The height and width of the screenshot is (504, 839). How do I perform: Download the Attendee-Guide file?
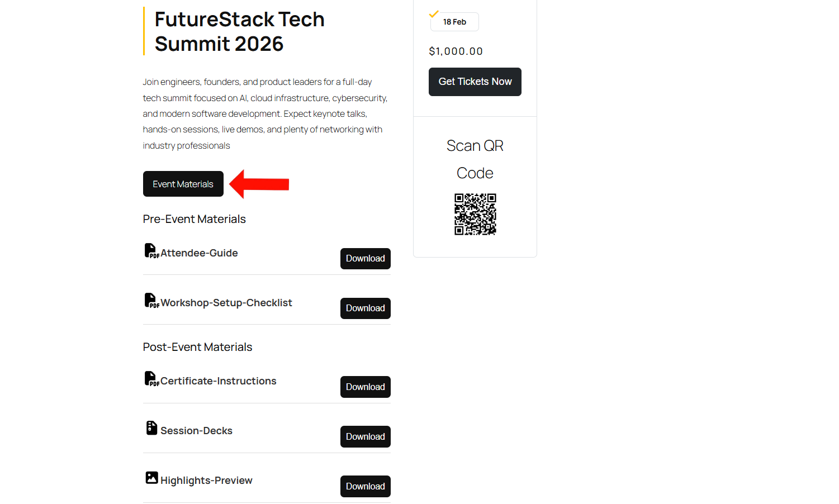coord(365,259)
